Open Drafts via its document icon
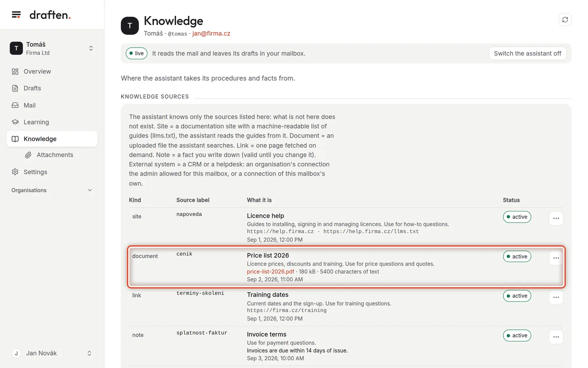Viewport: 588px width, 368px height. tap(15, 88)
